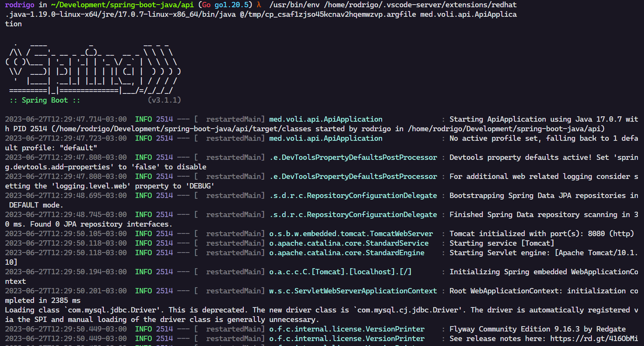Click the 'DEFAULT mode.' wrapped text
The height and width of the screenshot is (346, 644).
36,205
